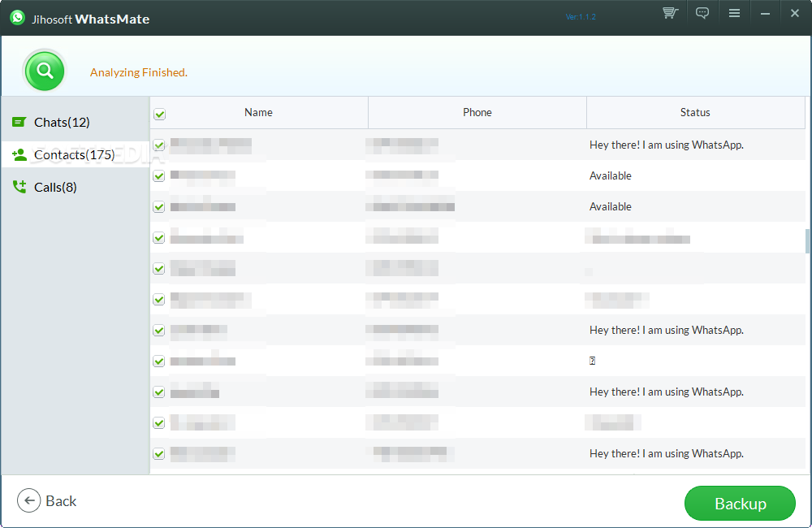Uncheck the fourth contact row checkbox
The width and height of the screenshot is (812, 528).
point(159,238)
